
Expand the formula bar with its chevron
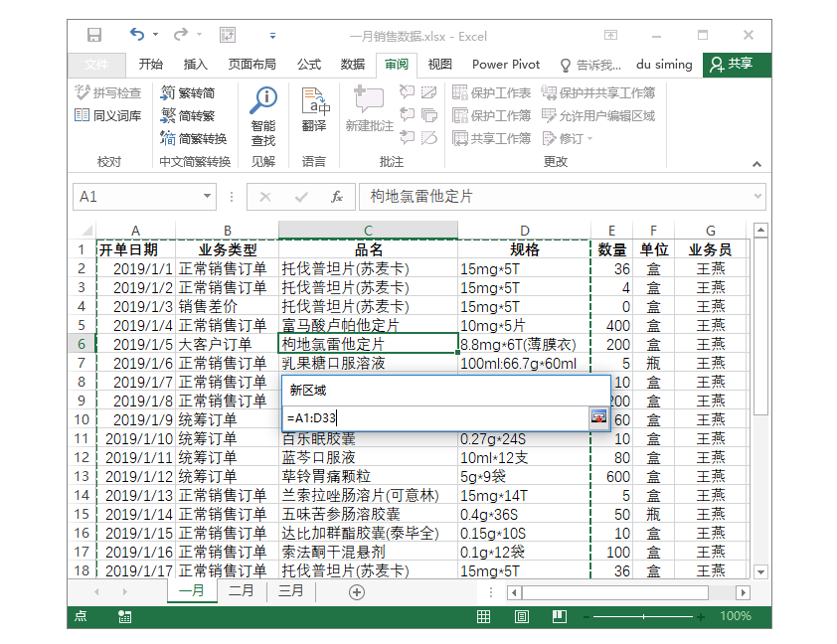[757, 197]
